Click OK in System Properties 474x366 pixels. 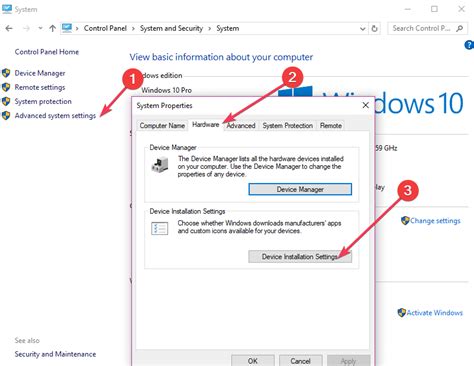(x=253, y=361)
